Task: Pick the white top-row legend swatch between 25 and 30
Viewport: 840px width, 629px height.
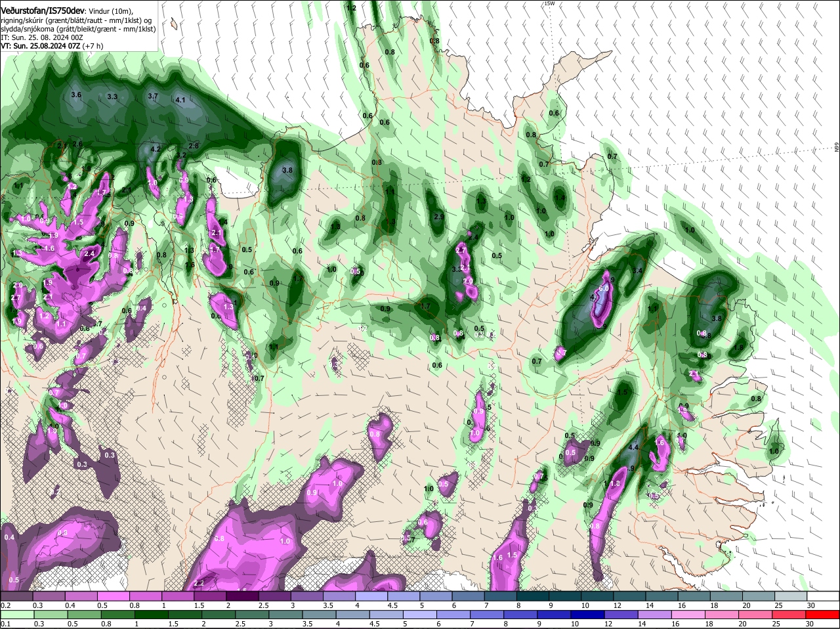Action: click(x=791, y=596)
